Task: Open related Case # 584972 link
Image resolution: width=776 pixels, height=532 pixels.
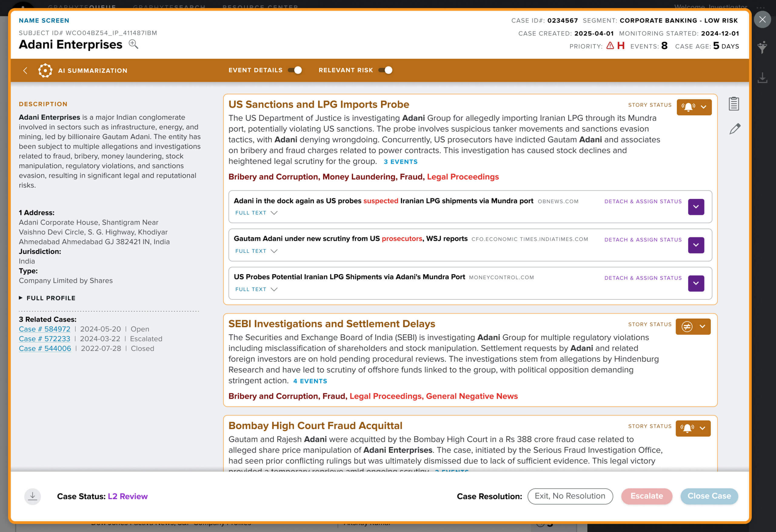Action: pyautogui.click(x=45, y=329)
